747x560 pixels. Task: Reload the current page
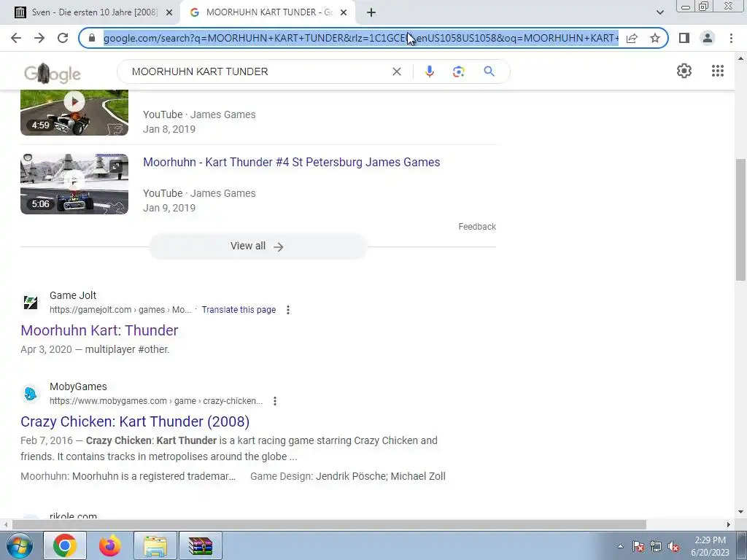click(63, 38)
